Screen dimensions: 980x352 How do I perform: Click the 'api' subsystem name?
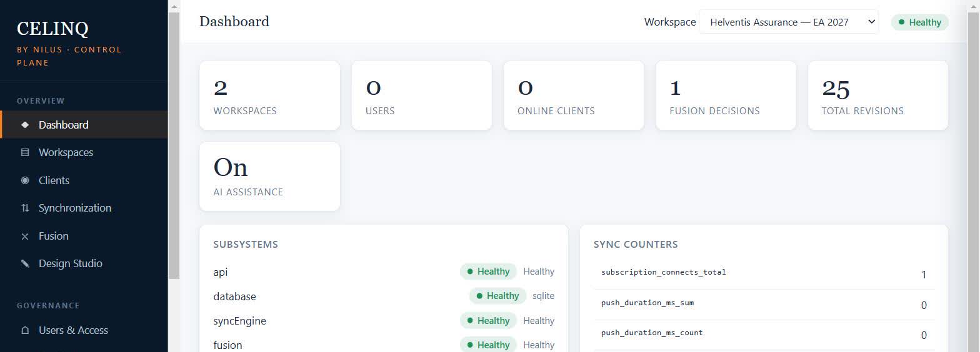pos(221,272)
